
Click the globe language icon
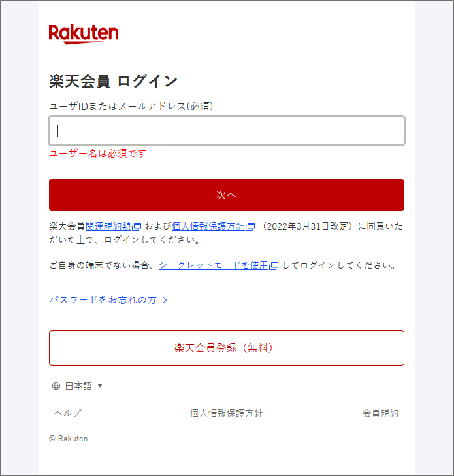click(x=56, y=386)
